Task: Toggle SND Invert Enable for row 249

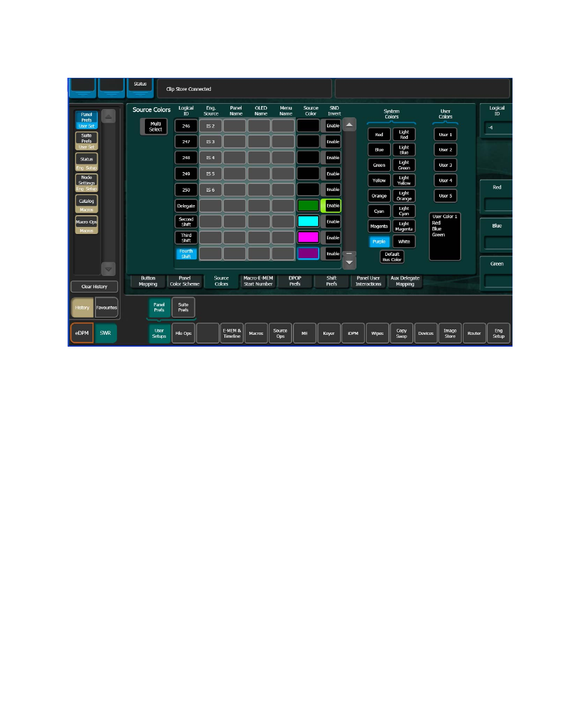Action: (x=332, y=173)
